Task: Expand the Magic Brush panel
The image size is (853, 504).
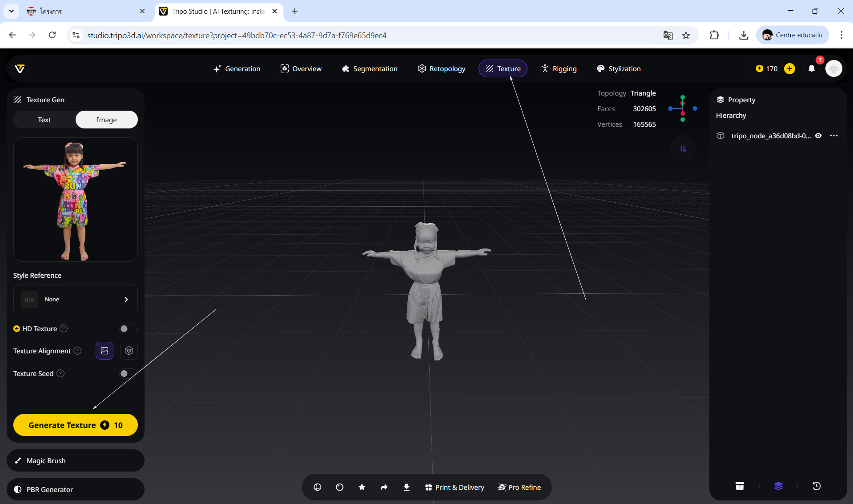Action: click(76, 460)
